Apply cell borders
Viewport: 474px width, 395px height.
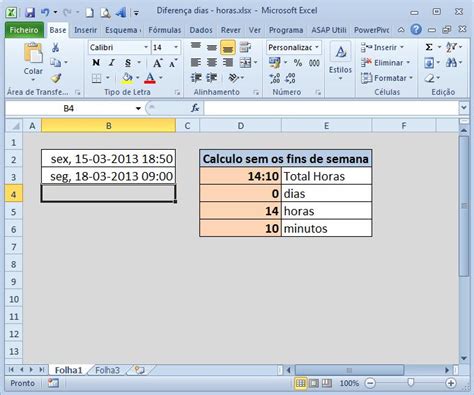point(96,78)
